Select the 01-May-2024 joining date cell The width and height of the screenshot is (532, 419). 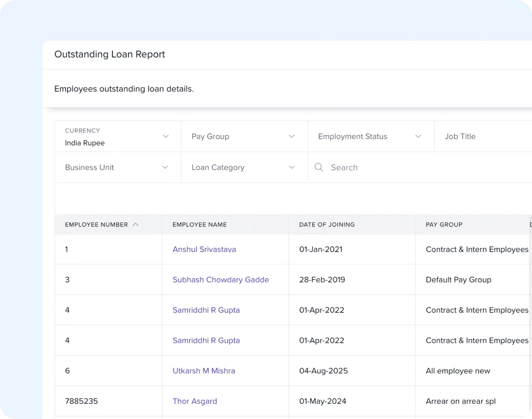[x=352, y=401]
